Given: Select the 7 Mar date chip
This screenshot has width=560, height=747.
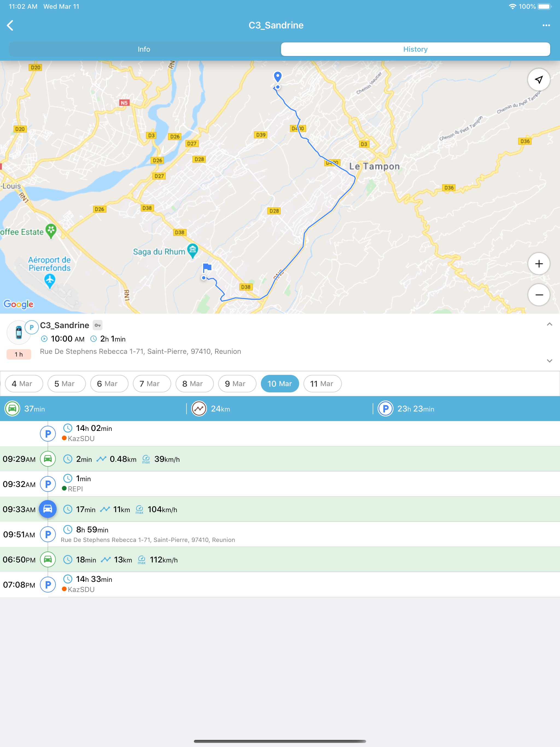Looking at the screenshot, I should [x=152, y=384].
